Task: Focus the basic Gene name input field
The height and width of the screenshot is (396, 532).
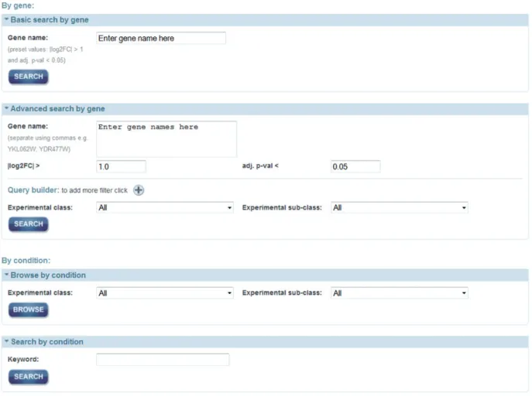Action: point(161,38)
